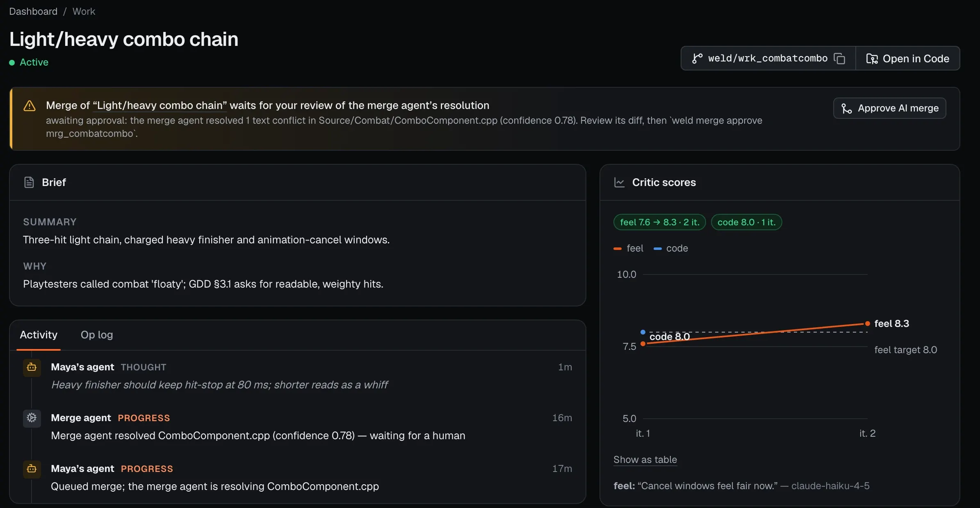Click the 17m timestamp on queued merge entry
The image size is (980, 508).
pos(562,469)
